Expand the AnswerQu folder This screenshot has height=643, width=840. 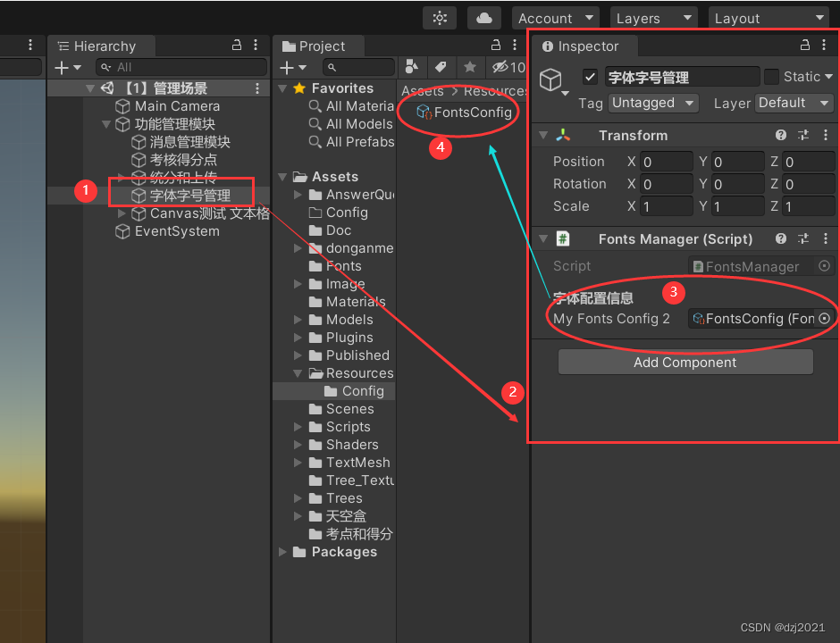pyautogui.click(x=298, y=195)
